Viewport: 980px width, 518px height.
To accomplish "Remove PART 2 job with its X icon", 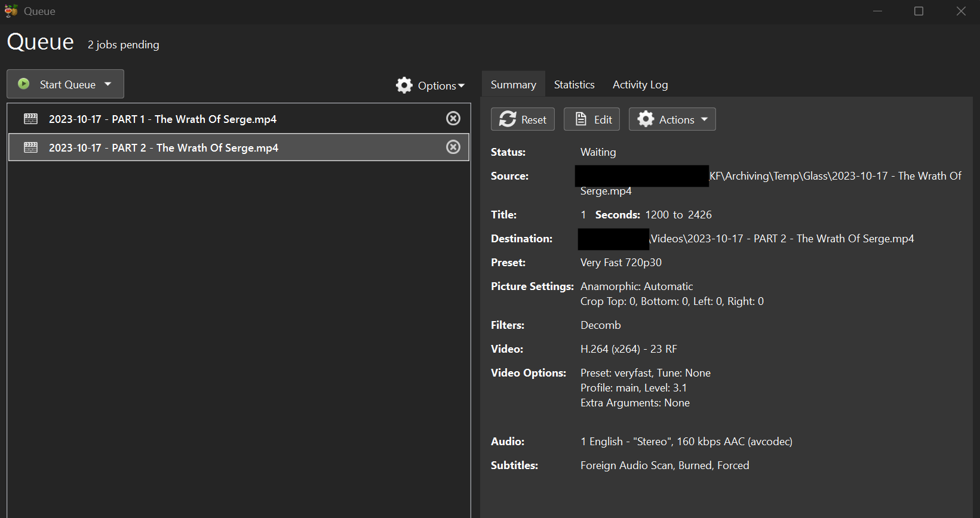I will pos(453,147).
